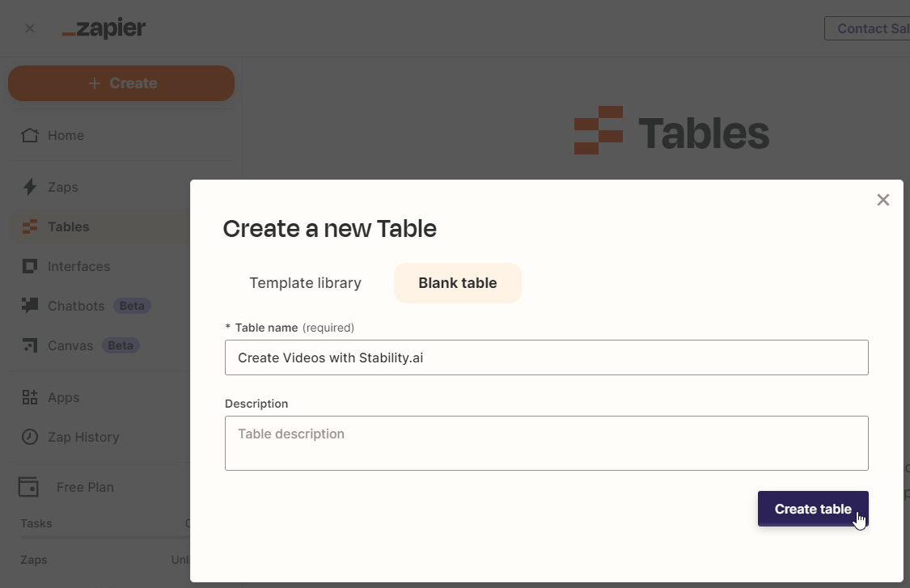Screen dimensions: 910x588
Task: Switch to Template library tab
Action: (305, 283)
